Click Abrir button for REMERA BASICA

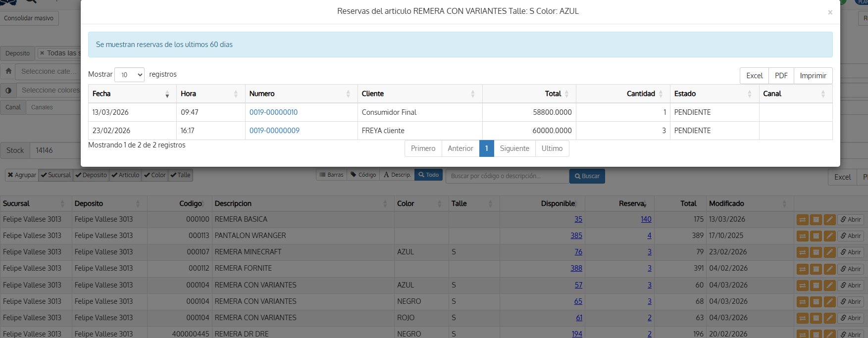(851, 220)
